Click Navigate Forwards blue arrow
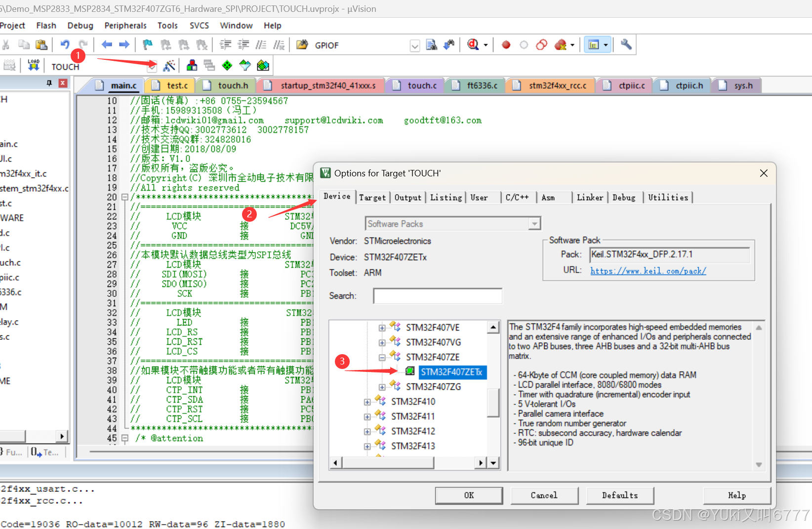 click(124, 45)
